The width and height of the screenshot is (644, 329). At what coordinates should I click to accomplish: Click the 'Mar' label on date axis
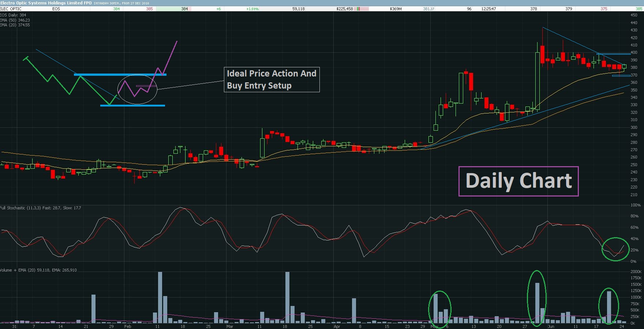point(229,326)
